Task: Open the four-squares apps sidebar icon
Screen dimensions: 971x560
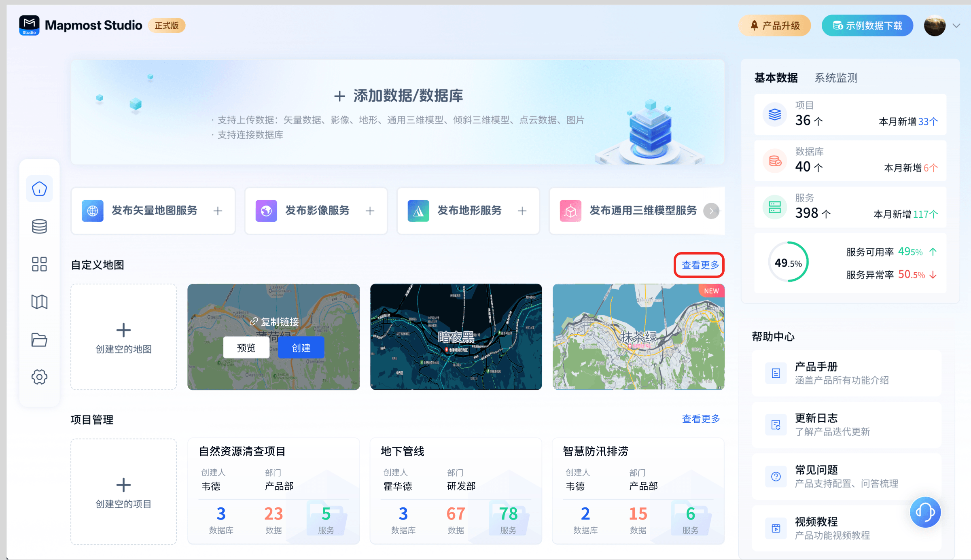Action: click(39, 264)
